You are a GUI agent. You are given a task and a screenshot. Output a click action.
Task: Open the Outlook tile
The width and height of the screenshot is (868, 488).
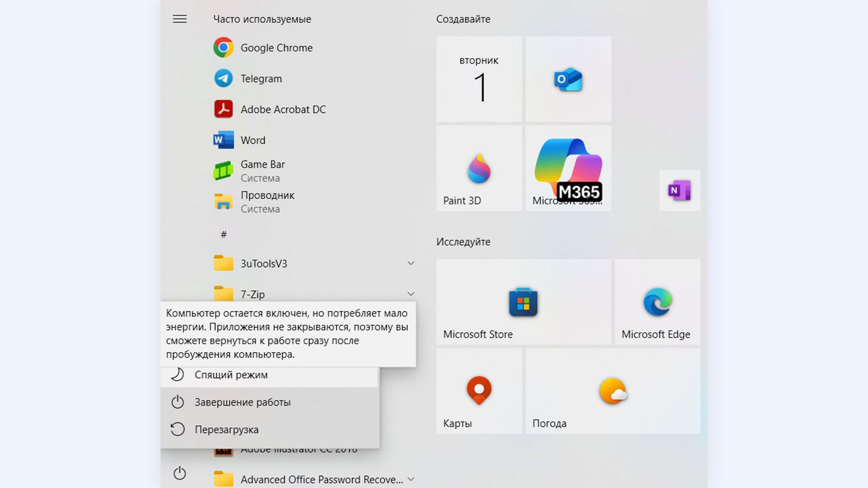568,79
